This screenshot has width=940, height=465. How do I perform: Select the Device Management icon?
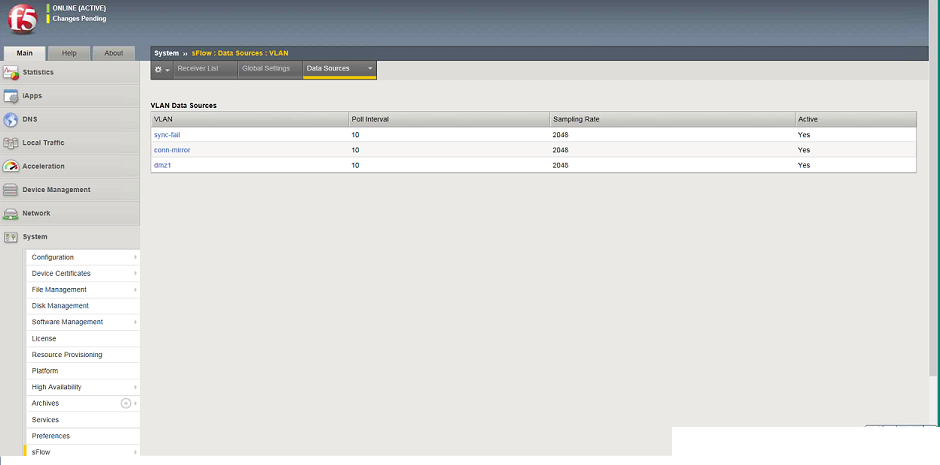click(x=11, y=190)
